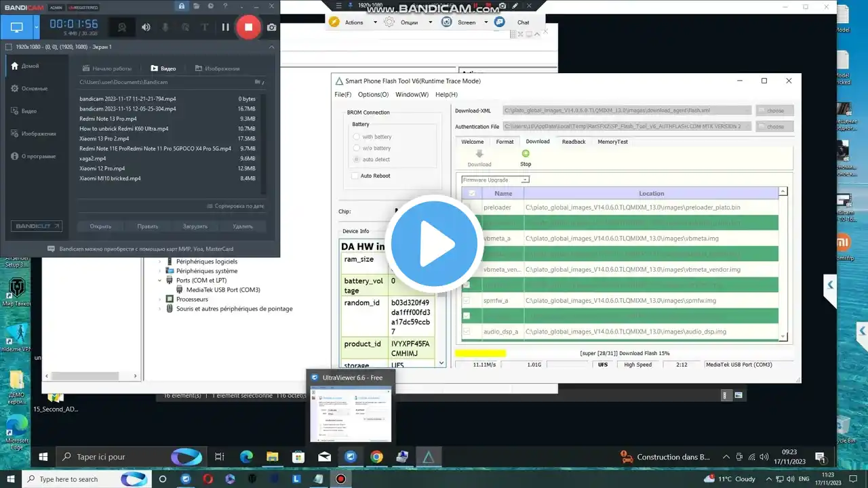This screenshot has height=488, width=868.
Task: Open the Window(W) menu in Flash Tool
Action: (412, 94)
